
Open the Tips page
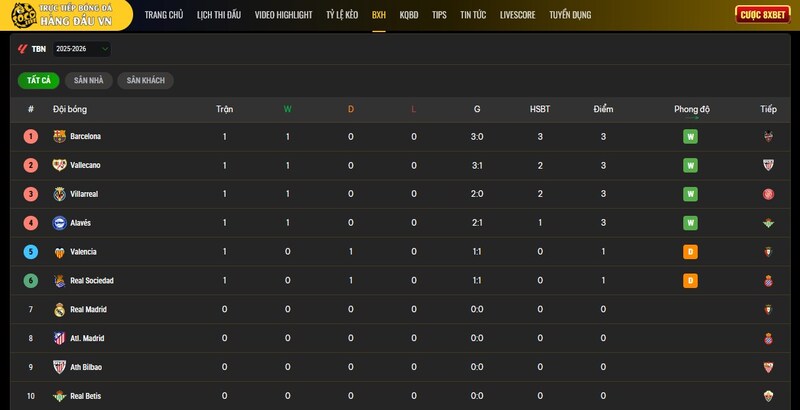point(439,15)
